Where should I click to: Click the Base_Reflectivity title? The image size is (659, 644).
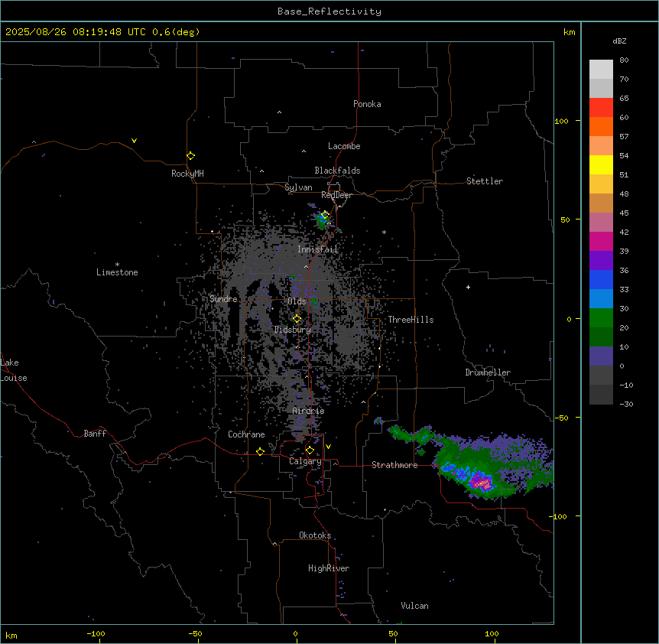coord(329,11)
